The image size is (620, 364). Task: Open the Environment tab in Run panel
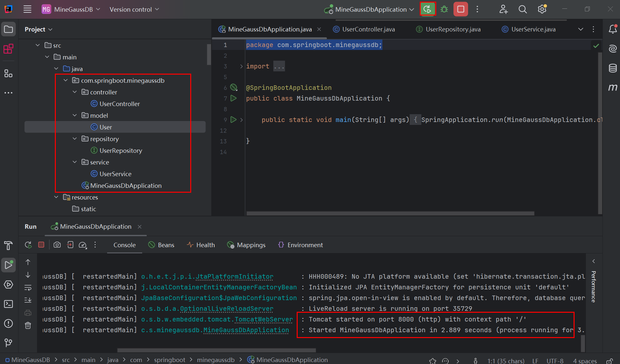(301, 245)
